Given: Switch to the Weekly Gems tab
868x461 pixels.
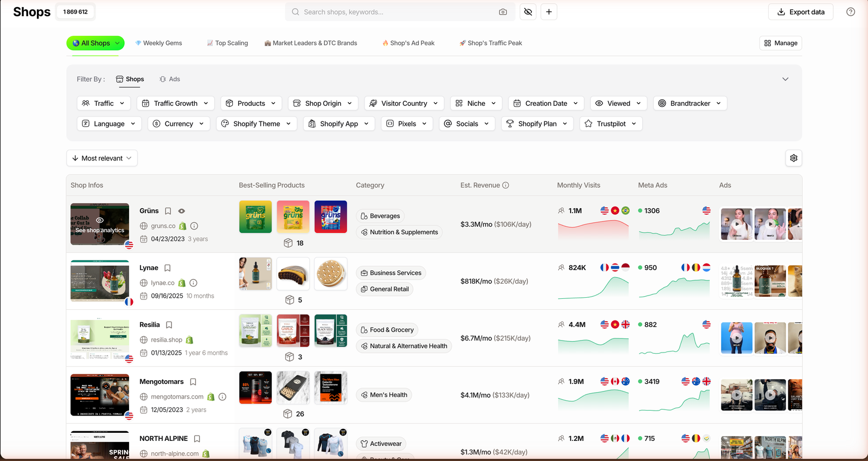Looking at the screenshot, I should point(158,43).
